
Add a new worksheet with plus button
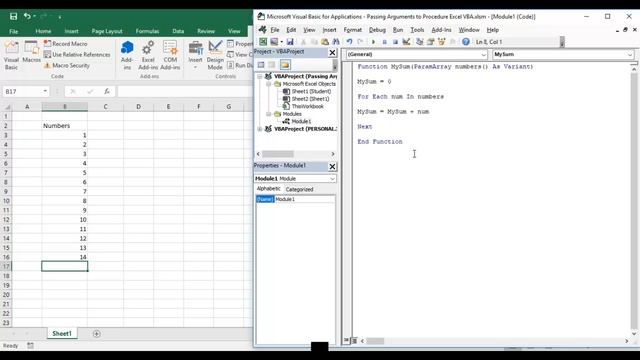96,334
